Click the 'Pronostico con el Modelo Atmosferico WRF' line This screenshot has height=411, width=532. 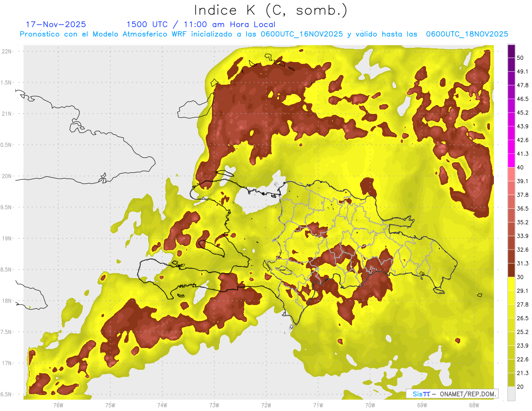(264, 34)
